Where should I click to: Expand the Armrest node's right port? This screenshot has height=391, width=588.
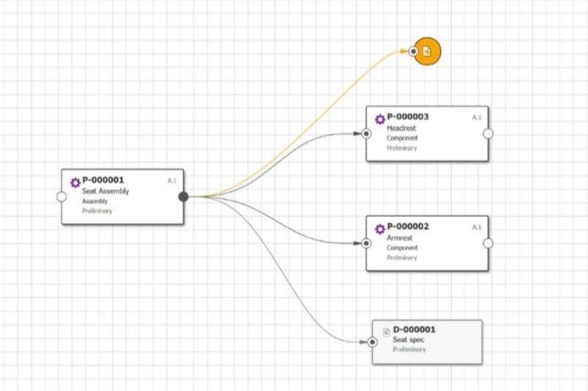488,243
